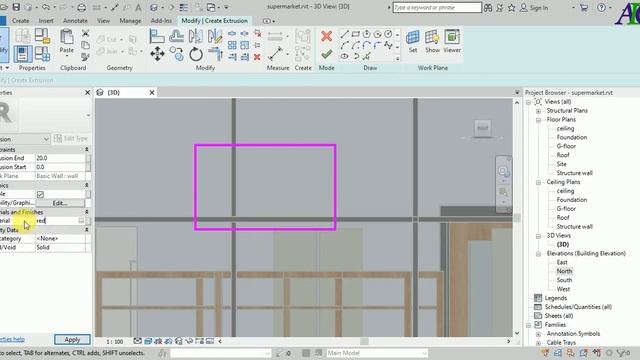Click the Apply button in Properties
Viewport: 640px width, 360px height.
pyautogui.click(x=72, y=339)
